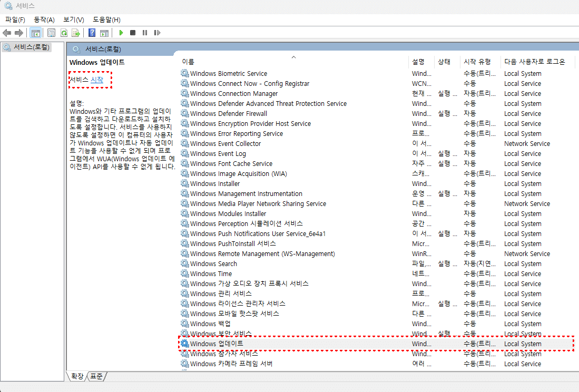Select Windows Error Reporting Service
The height and width of the screenshot is (392, 579).
(x=377, y=134)
